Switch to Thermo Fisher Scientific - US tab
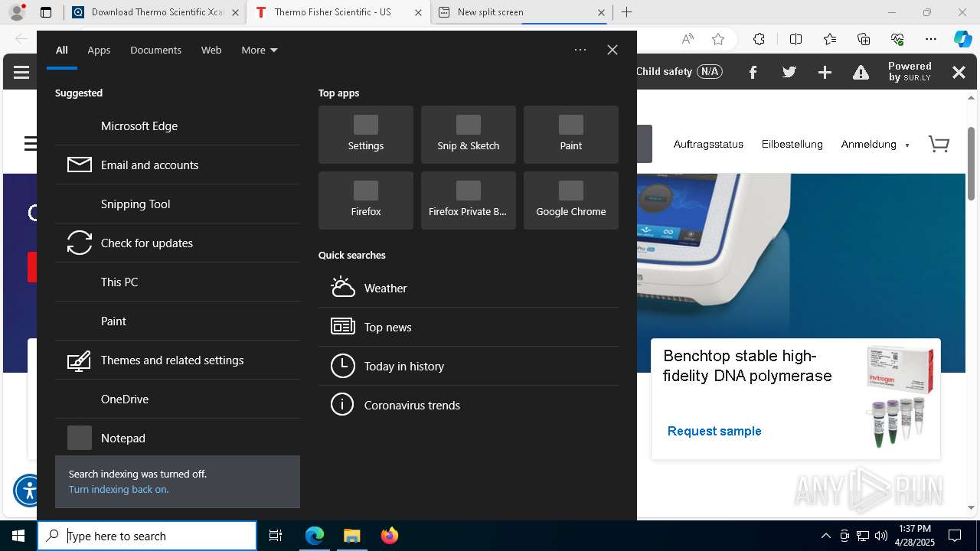The width and height of the screenshot is (980, 551). [337, 12]
